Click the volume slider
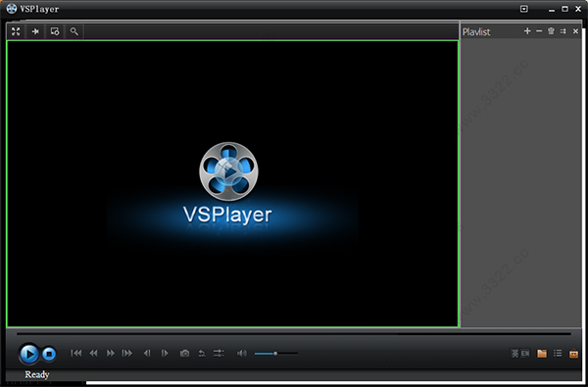Viewport: 588px width, 387px height. [x=276, y=354]
